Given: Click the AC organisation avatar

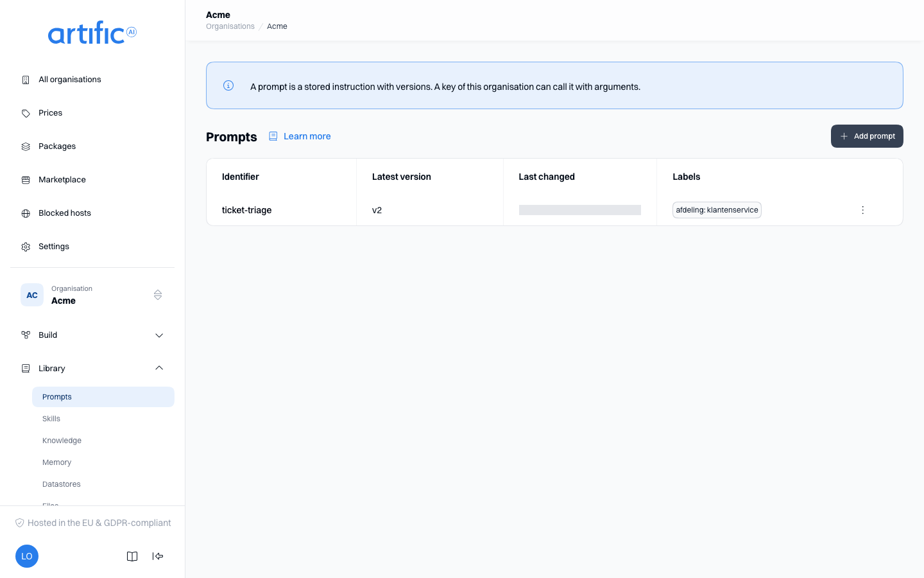Looking at the screenshot, I should pos(32,295).
